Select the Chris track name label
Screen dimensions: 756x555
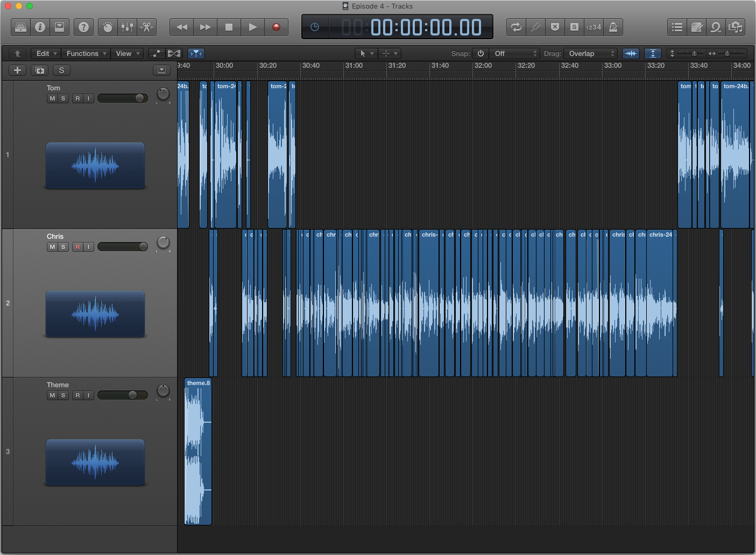tap(55, 236)
